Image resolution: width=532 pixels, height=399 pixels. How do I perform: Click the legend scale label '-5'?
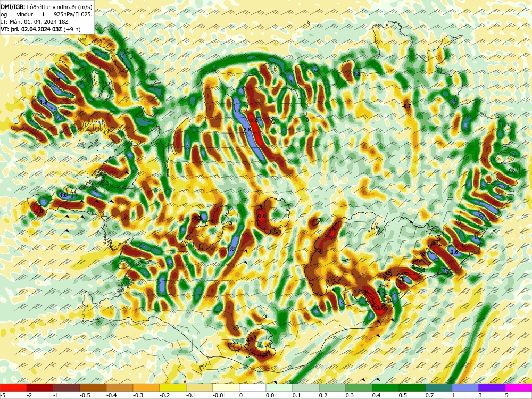2,395
